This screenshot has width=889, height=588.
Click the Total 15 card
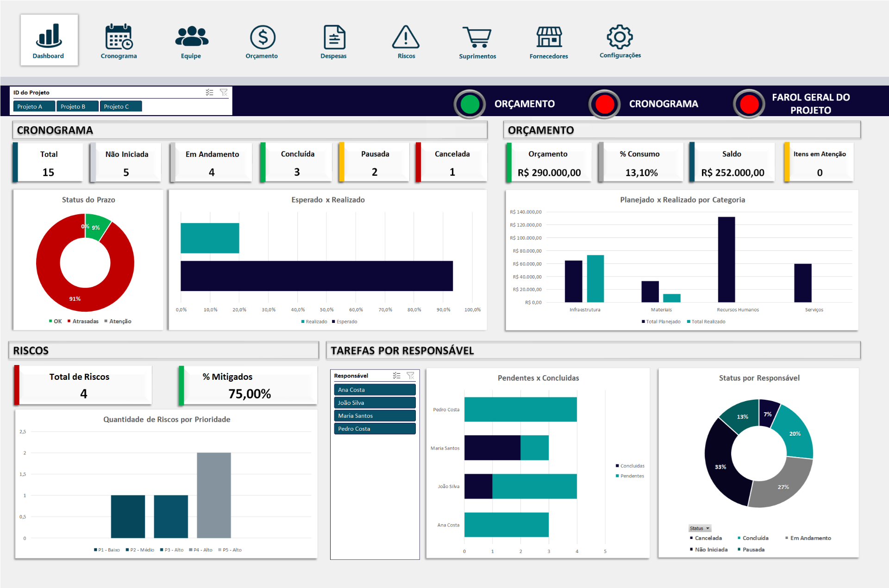pos(48,162)
